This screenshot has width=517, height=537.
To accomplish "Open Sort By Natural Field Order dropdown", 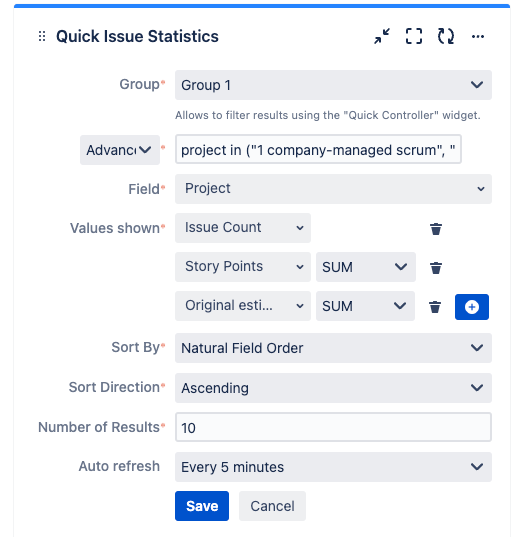I will pos(333,348).
